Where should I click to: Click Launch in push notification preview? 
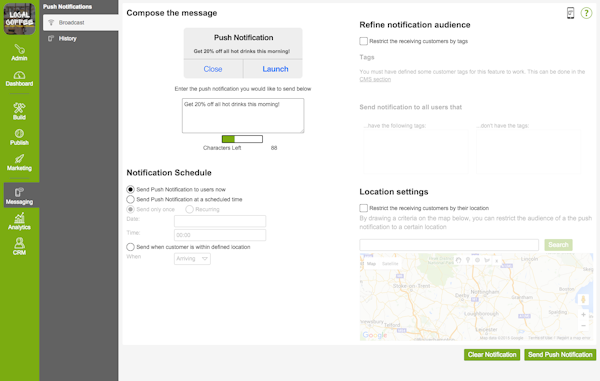[275, 69]
